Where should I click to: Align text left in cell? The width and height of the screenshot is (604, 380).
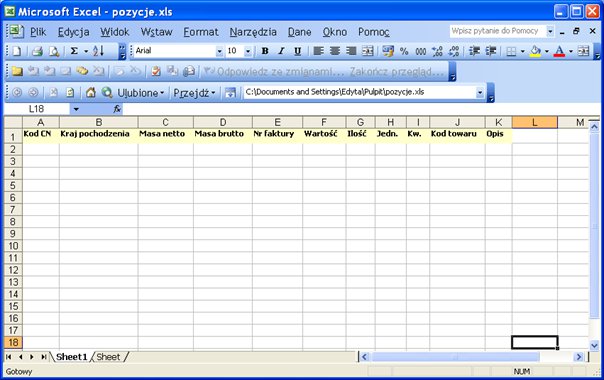click(318, 51)
